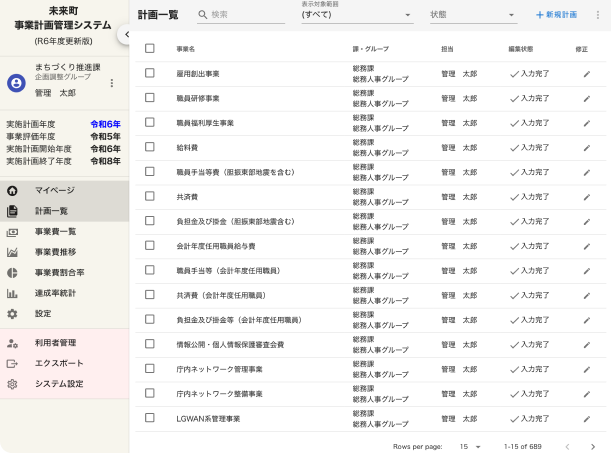This screenshot has height=453, width=611.
Task: Check the 会計年度任用職員給与費 row checkbox
Action: [x=150, y=245]
